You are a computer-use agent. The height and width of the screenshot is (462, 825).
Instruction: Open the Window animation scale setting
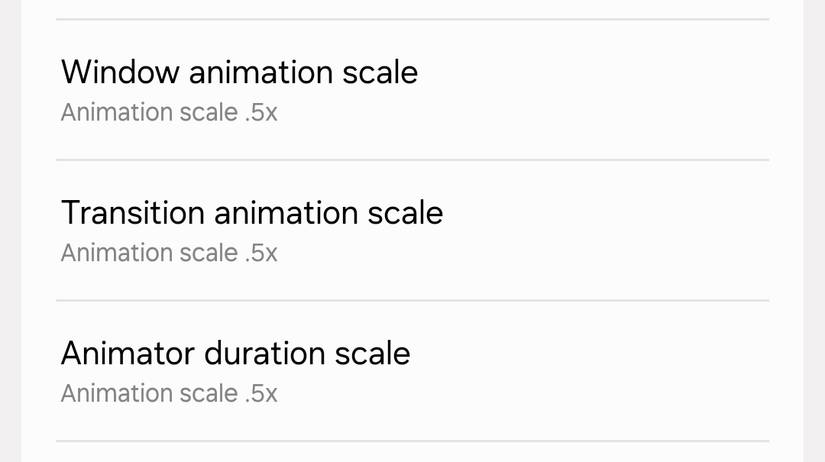click(412, 90)
